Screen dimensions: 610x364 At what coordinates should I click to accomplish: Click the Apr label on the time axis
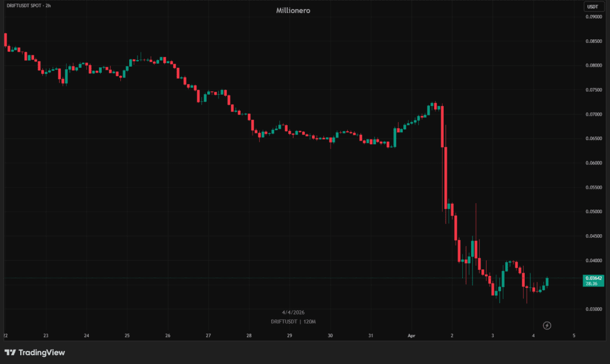point(412,335)
